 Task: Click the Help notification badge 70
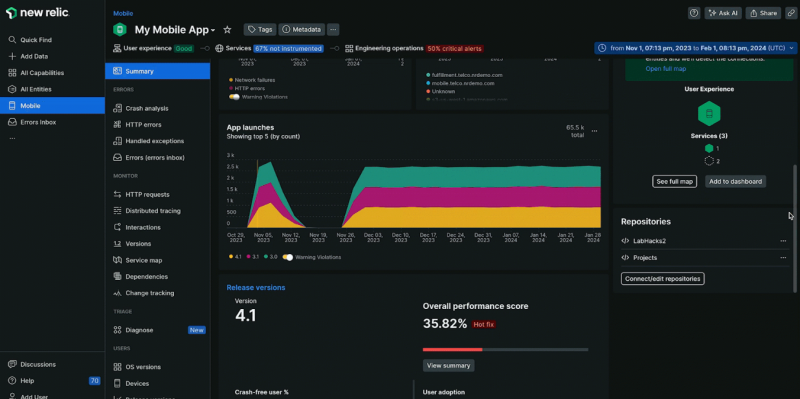94,381
